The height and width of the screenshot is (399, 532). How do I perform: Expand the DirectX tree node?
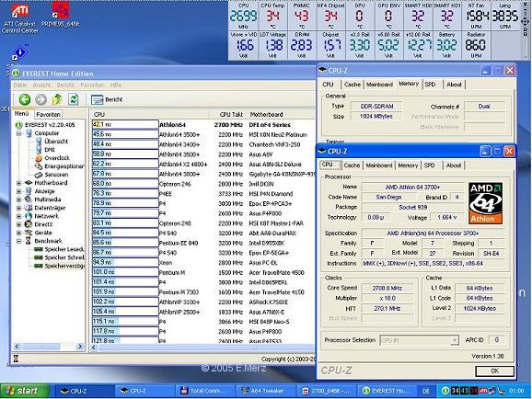[19, 224]
